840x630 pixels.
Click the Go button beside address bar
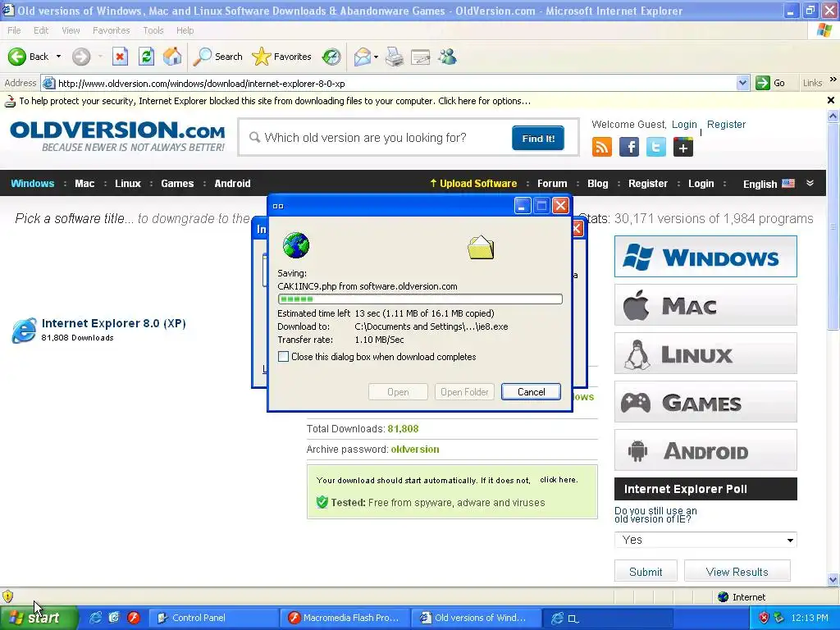pos(770,83)
